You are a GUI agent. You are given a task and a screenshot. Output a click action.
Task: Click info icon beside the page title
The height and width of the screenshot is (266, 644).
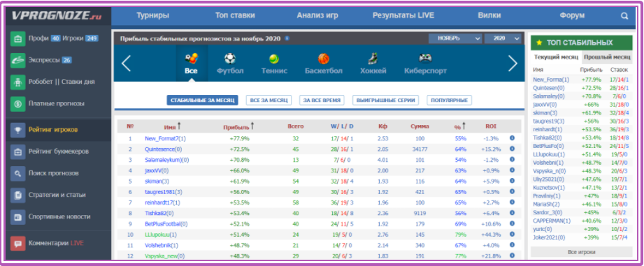coord(287,38)
